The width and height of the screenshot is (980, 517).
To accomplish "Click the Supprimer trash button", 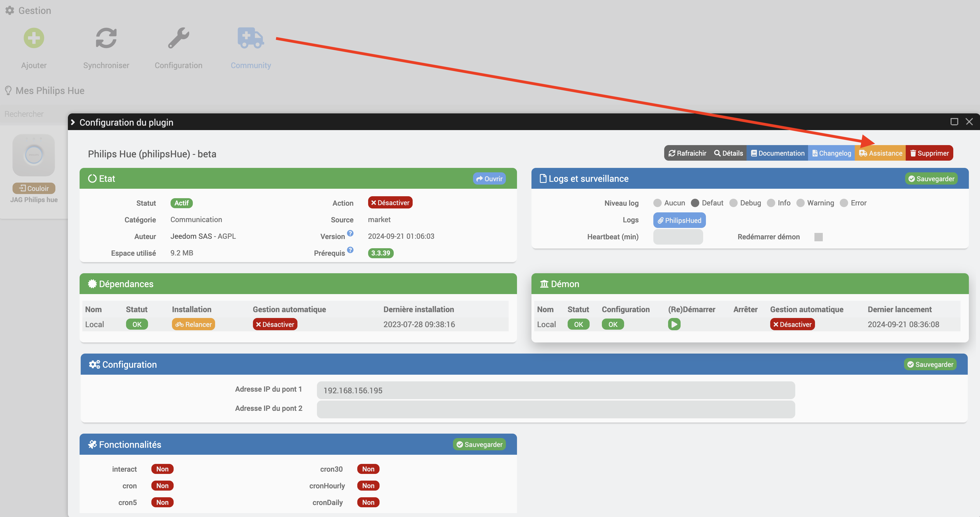I will point(929,153).
